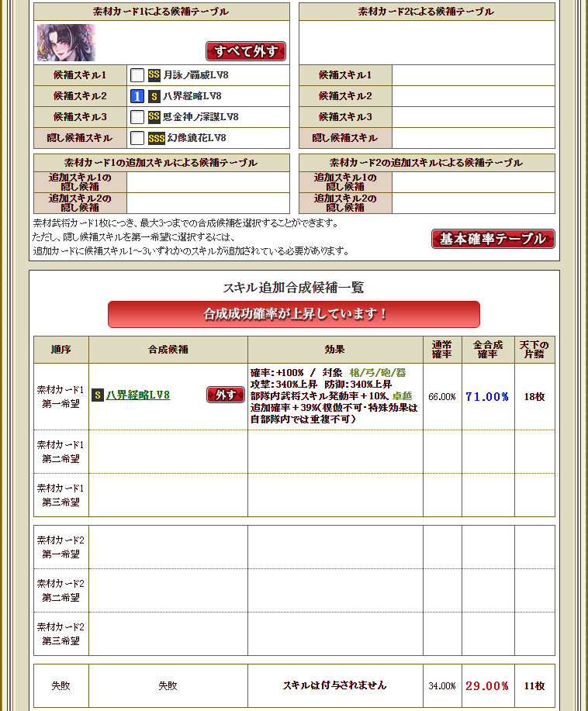Screen dimensions: 588x711
Task: Click the material card character thumbnail
Action: click(66, 43)
